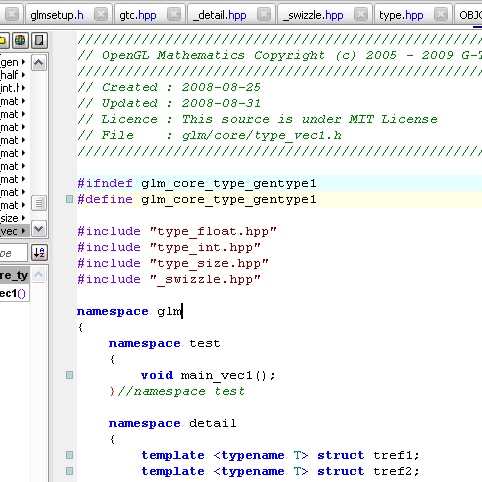This screenshot has width=482, height=482.
Task: Click the file list scrollbar thumb
Action: pos(39,203)
